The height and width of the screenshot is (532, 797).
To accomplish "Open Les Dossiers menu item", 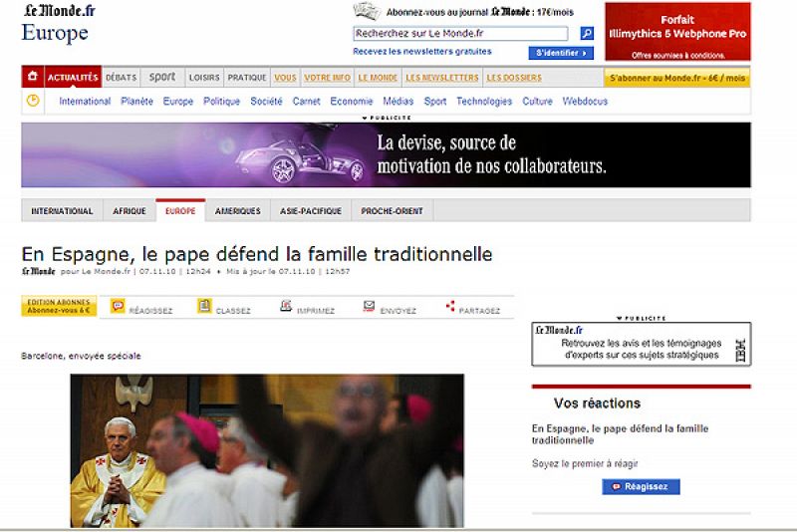I will click(x=514, y=78).
